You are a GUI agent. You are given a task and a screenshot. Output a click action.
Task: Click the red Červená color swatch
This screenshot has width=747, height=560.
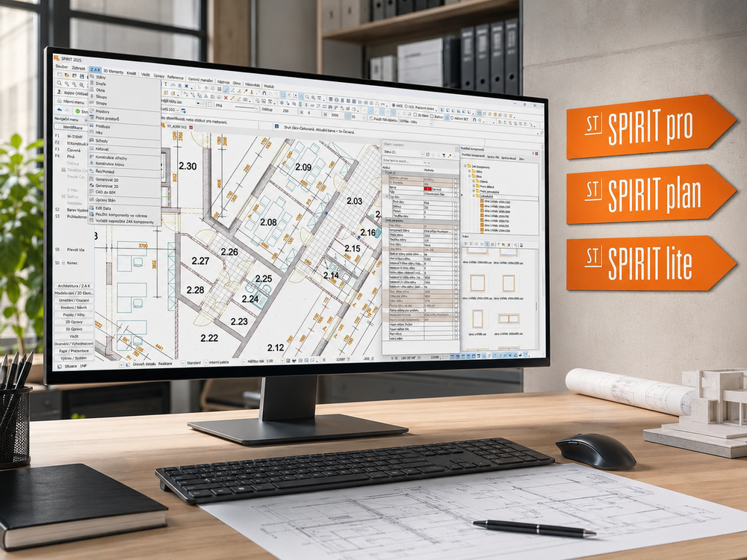(428, 189)
